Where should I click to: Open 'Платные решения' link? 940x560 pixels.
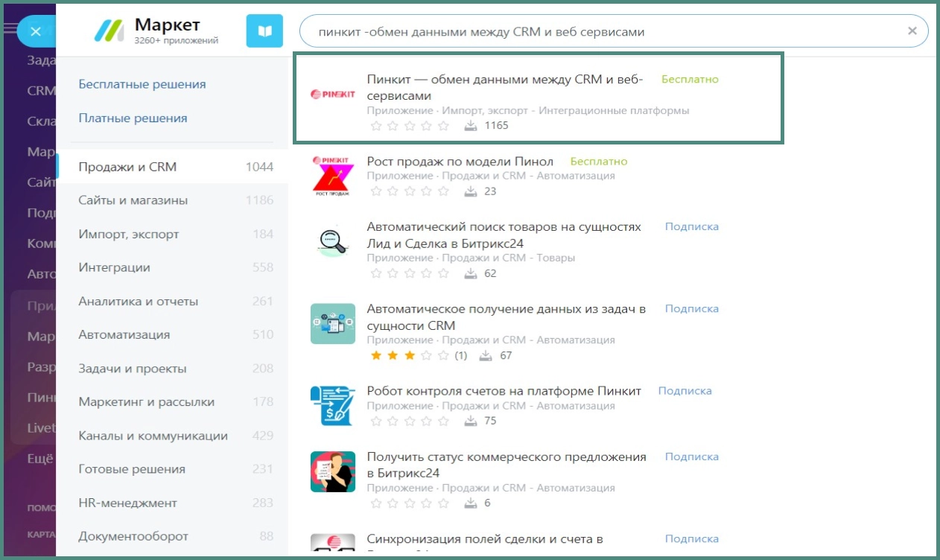point(133,118)
